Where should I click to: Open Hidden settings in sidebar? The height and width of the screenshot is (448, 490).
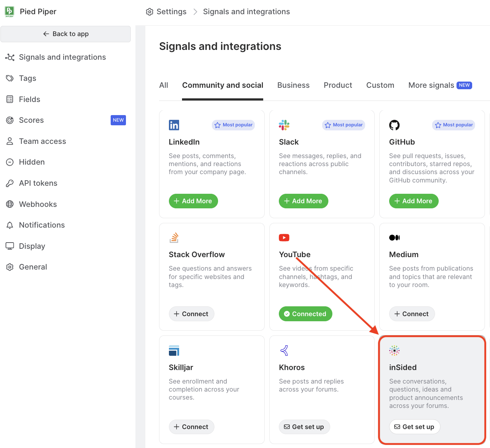point(32,162)
